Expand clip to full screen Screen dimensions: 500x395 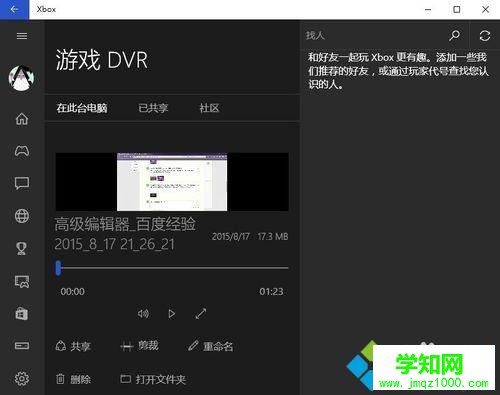pyautogui.click(x=201, y=313)
